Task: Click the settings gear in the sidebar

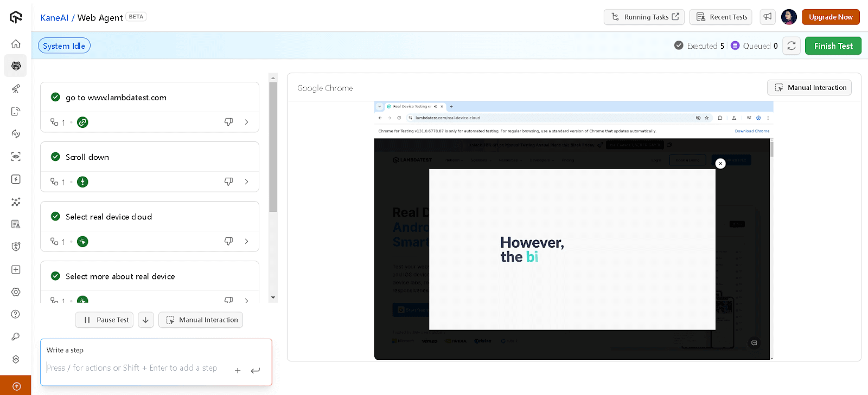Action: click(16, 292)
